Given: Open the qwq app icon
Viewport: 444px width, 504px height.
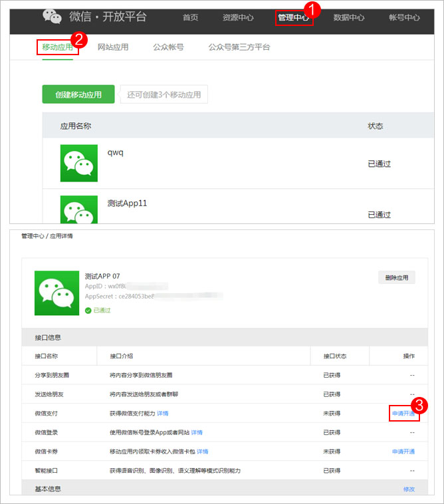Looking at the screenshot, I should coord(79,163).
